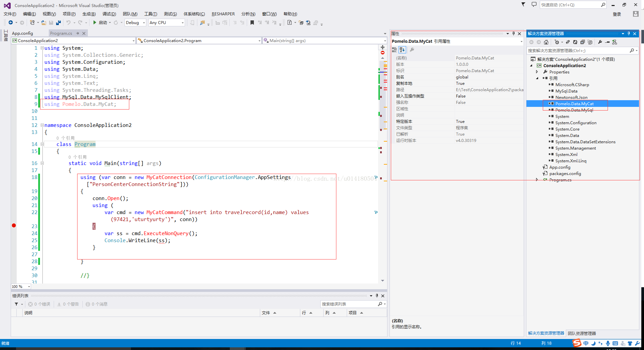The image size is (644, 350).
Task: Open the RESHARPER menu
Action: pyautogui.click(x=223, y=14)
